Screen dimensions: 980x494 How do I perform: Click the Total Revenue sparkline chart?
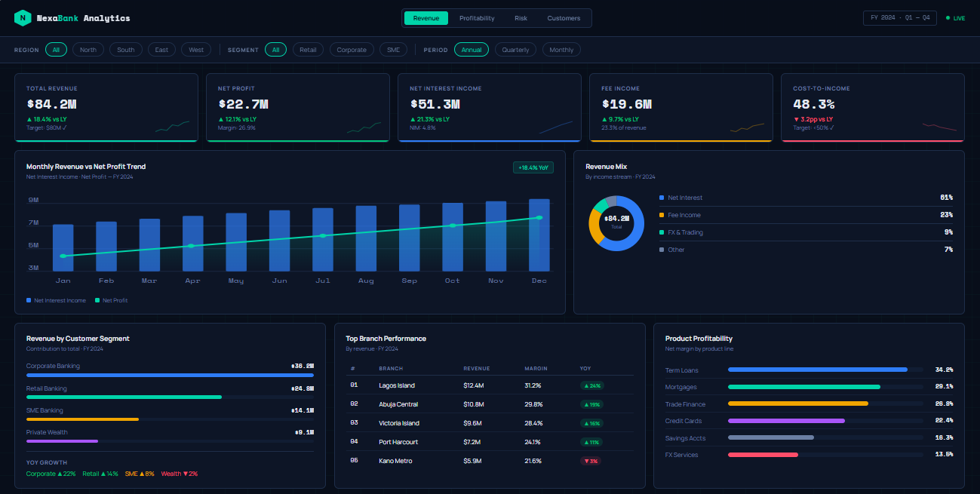click(x=173, y=127)
